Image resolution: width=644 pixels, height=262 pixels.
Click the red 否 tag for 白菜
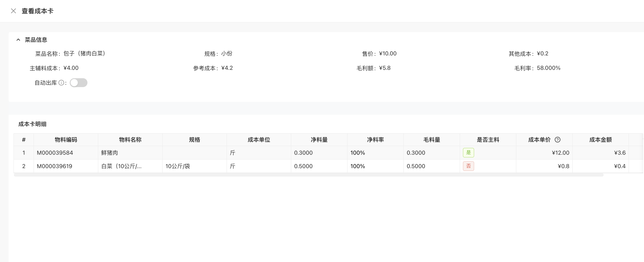click(x=468, y=166)
